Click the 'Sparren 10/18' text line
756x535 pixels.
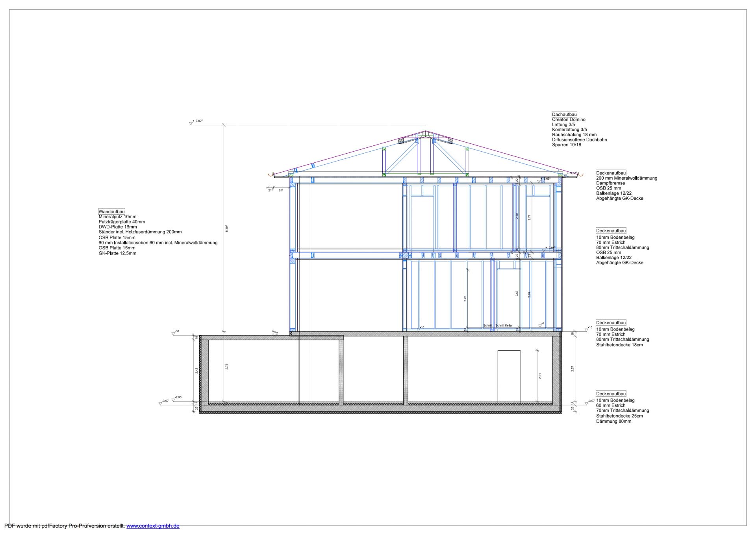point(566,145)
